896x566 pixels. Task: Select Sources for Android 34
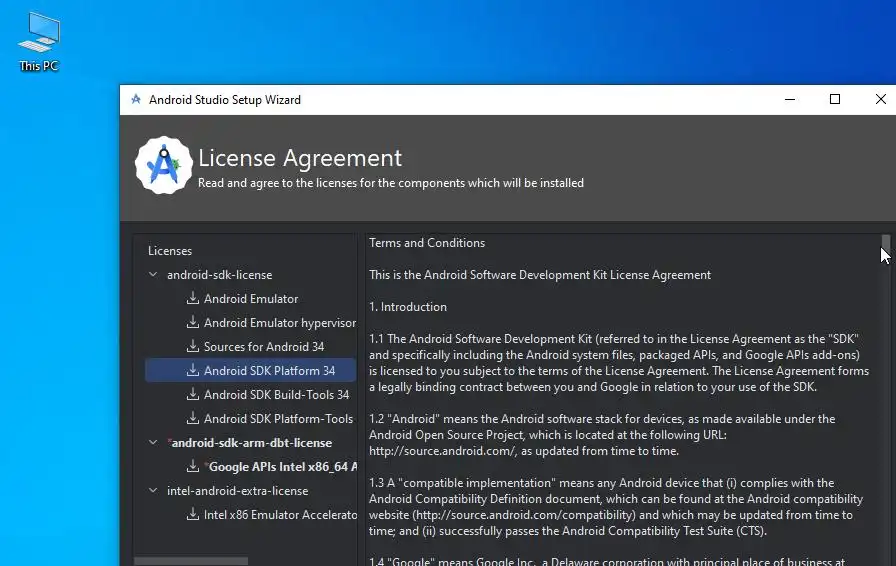click(264, 346)
